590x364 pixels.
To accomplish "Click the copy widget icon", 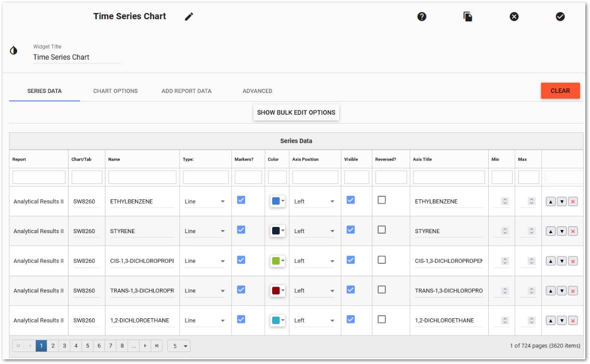I will coord(468,17).
